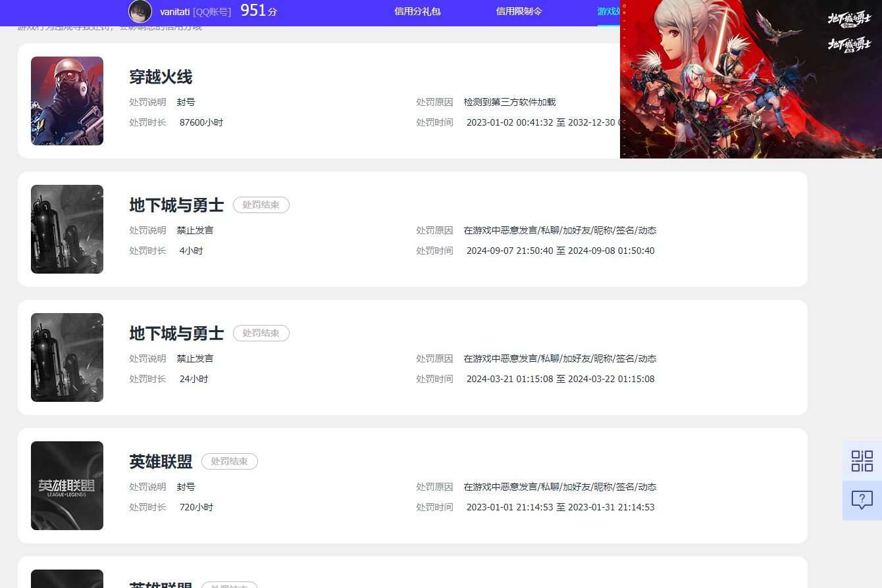The width and height of the screenshot is (882, 588).
Task: Click the 在游戏中恶意发言 reason on the 24小时 card
Action: click(x=560, y=358)
